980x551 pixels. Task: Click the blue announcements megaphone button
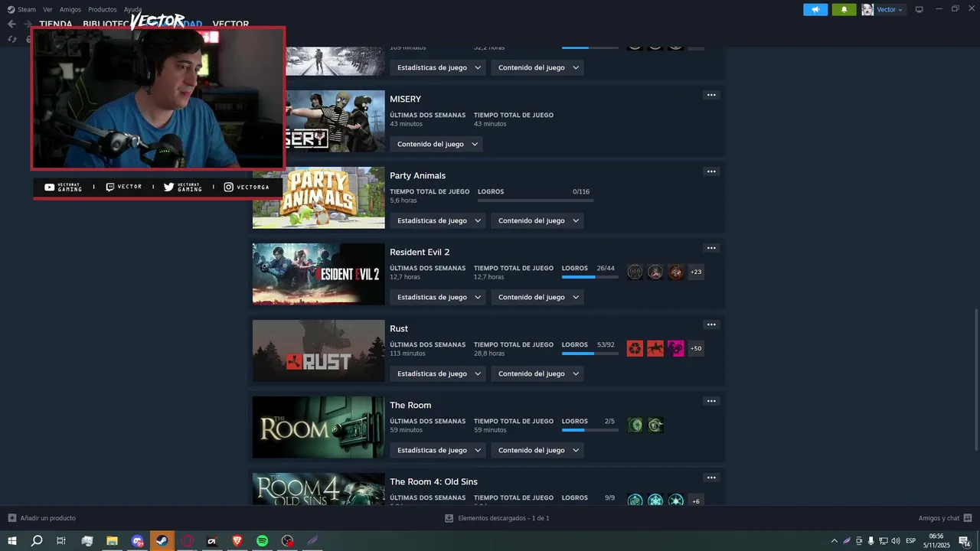(815, 9)
